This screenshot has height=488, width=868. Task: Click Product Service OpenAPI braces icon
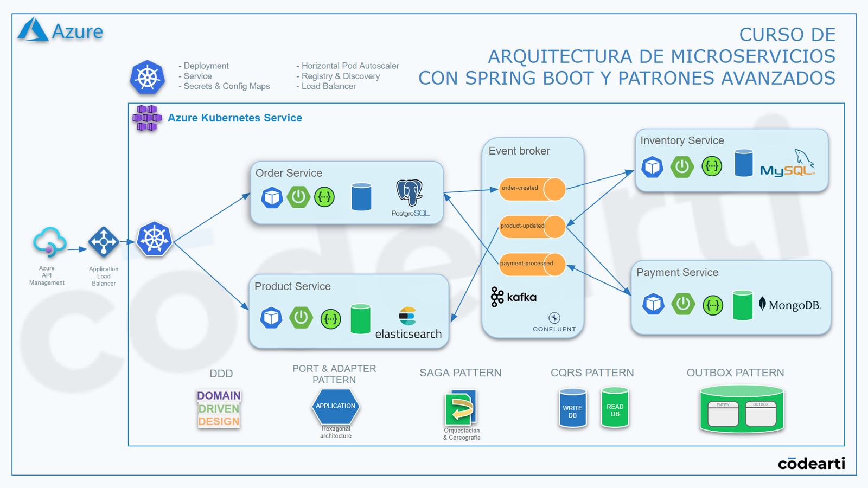330,319
